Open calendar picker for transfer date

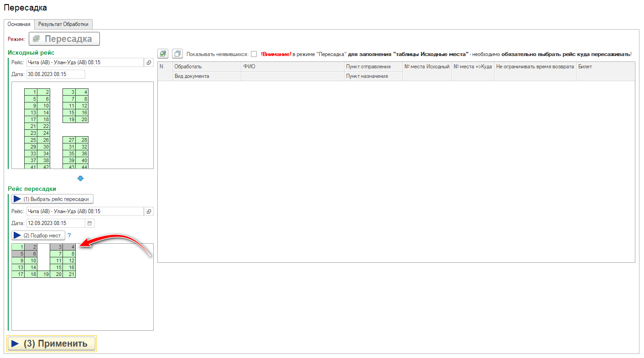[x=90, y=223]
